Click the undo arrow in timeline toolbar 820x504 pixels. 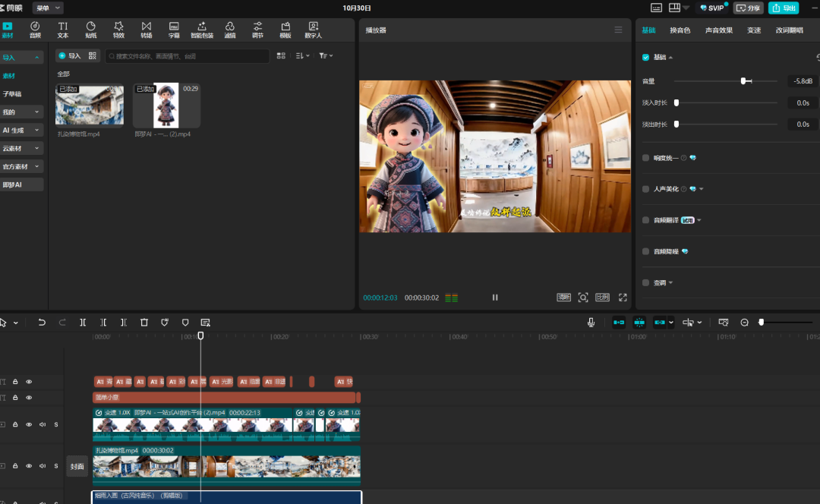(42, 323)
